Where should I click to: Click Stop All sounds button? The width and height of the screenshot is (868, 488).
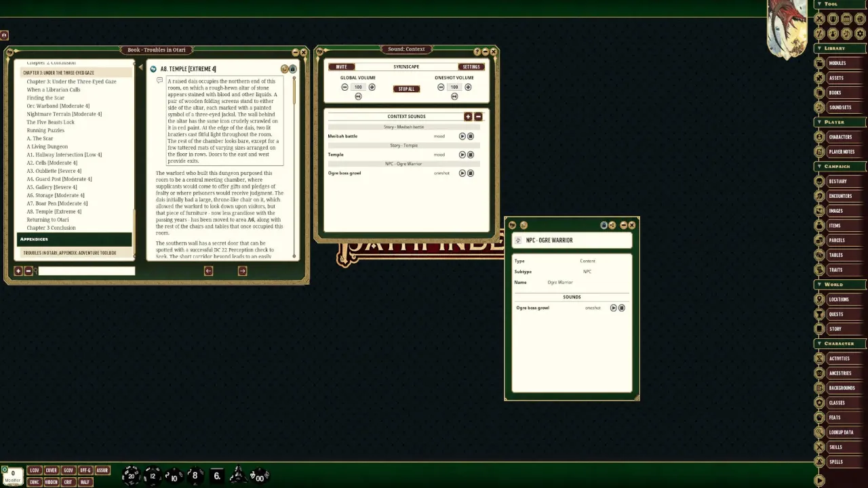[x=406, y=89]
